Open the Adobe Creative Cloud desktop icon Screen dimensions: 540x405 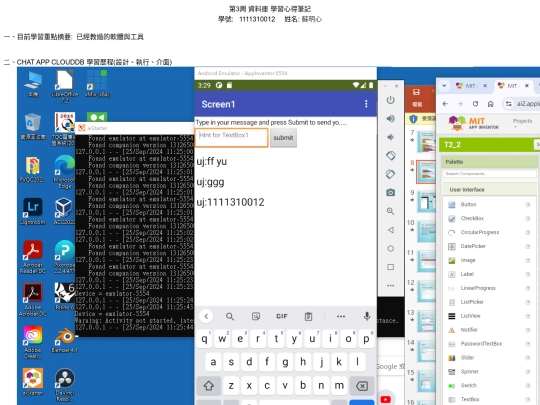click(x=33, y=342)
